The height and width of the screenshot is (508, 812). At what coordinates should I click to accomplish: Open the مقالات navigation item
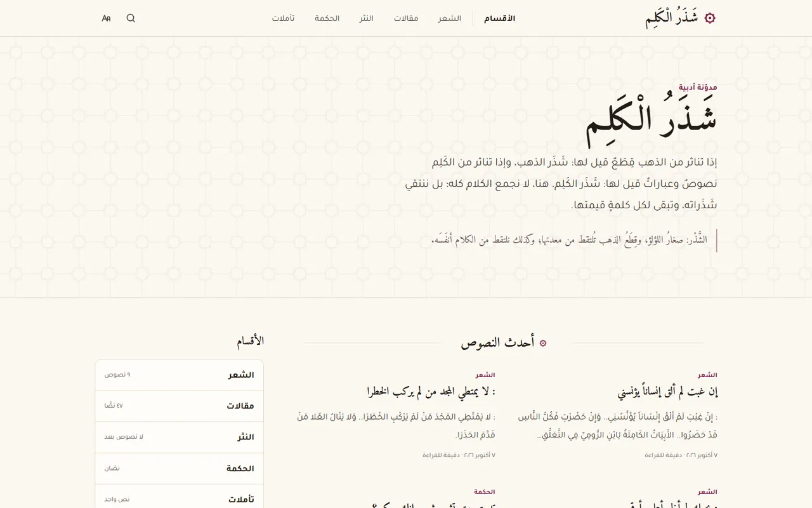click(406, 18)
